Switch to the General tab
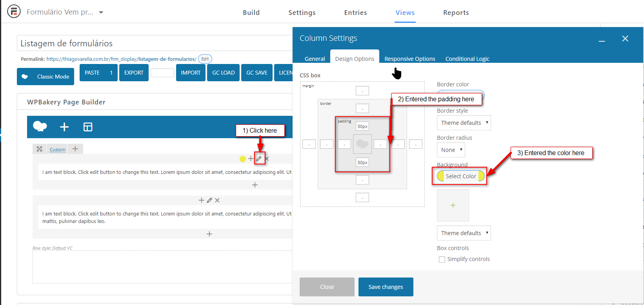 coord(315,59)
